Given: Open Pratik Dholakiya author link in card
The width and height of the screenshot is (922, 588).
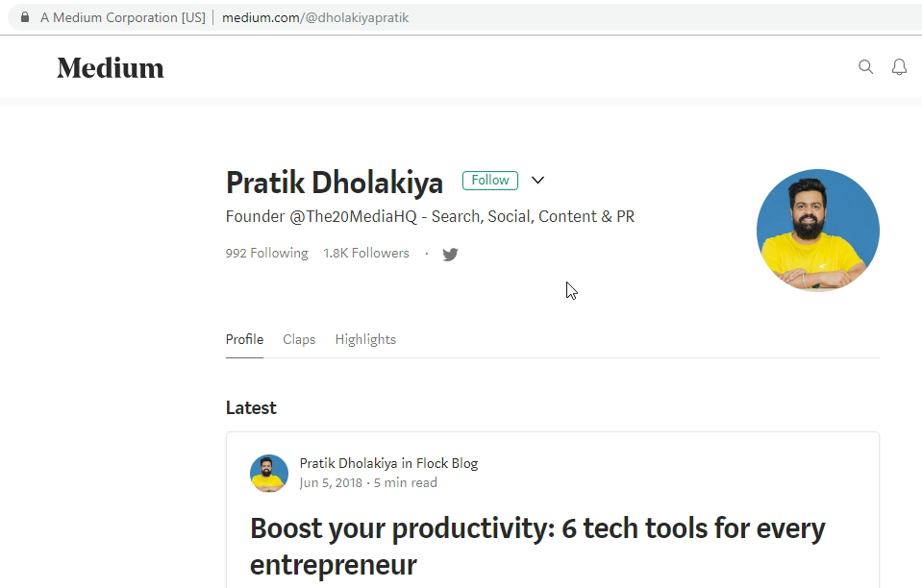Looking at the screenshot, I should [348, 463].
